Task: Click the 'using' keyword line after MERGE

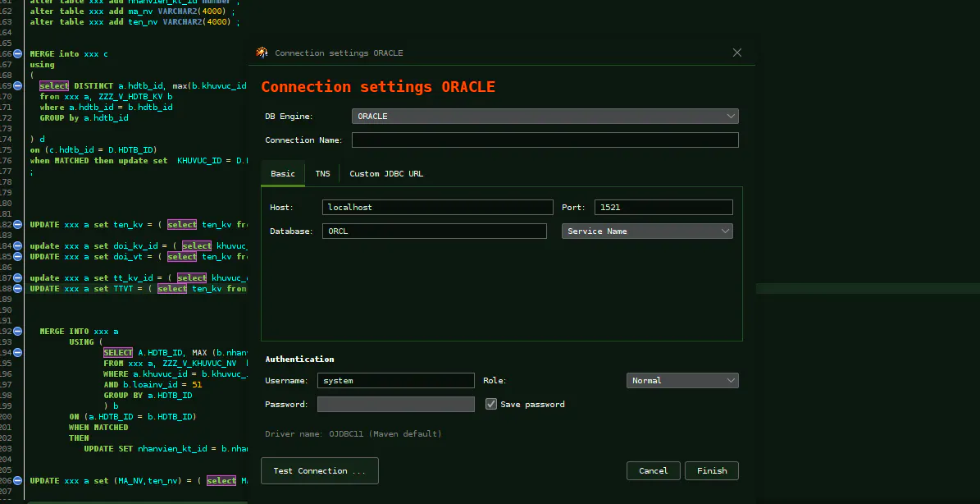Action: [43, 64]
